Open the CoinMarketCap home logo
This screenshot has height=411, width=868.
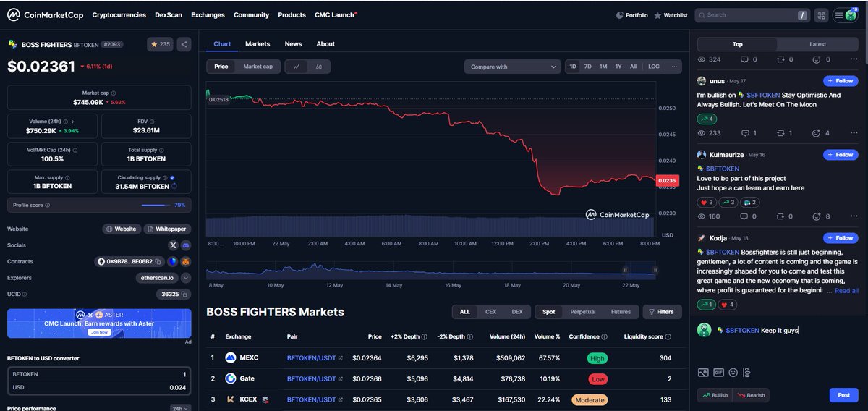[45, 14]
